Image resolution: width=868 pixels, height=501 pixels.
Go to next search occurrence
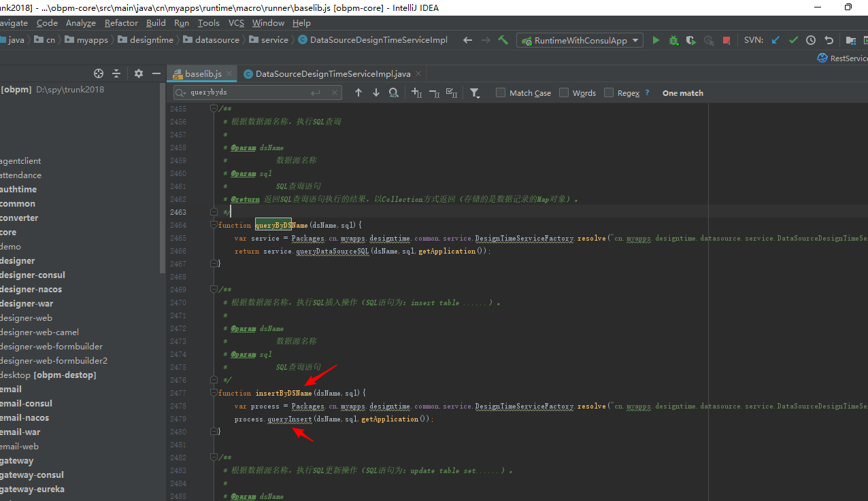point(376,92)
